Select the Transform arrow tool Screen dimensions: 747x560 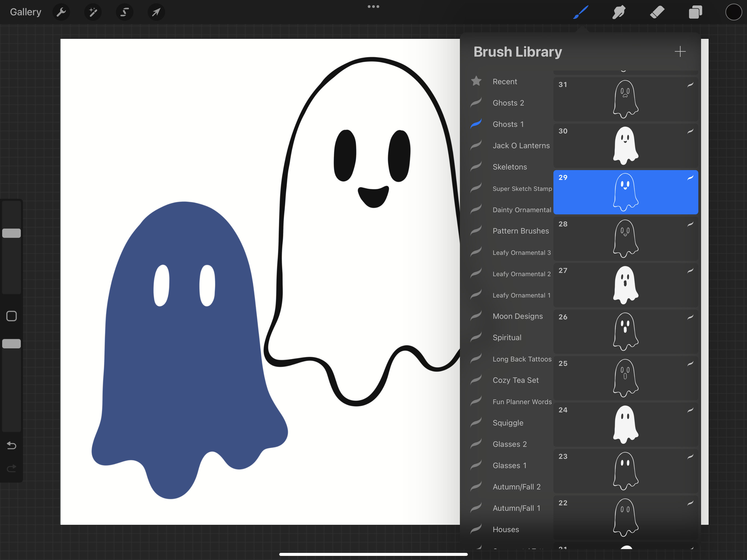[x=156, y=12]
